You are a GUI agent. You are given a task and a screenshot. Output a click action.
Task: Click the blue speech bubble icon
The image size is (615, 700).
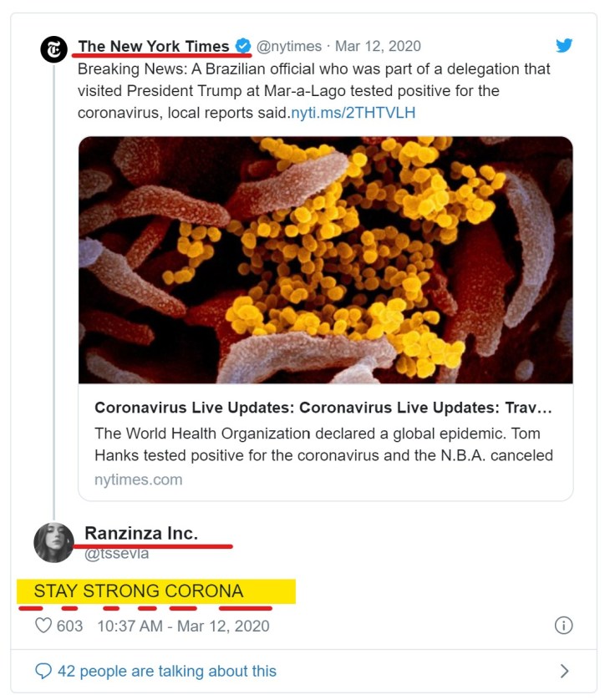point(43,671)
